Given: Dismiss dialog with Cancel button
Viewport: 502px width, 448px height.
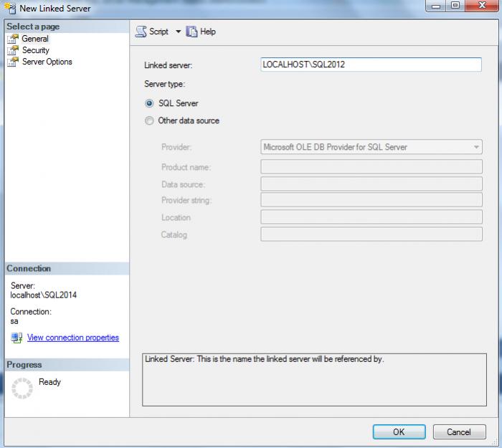Looking at the screenshot, I should [x=459, y=432].
